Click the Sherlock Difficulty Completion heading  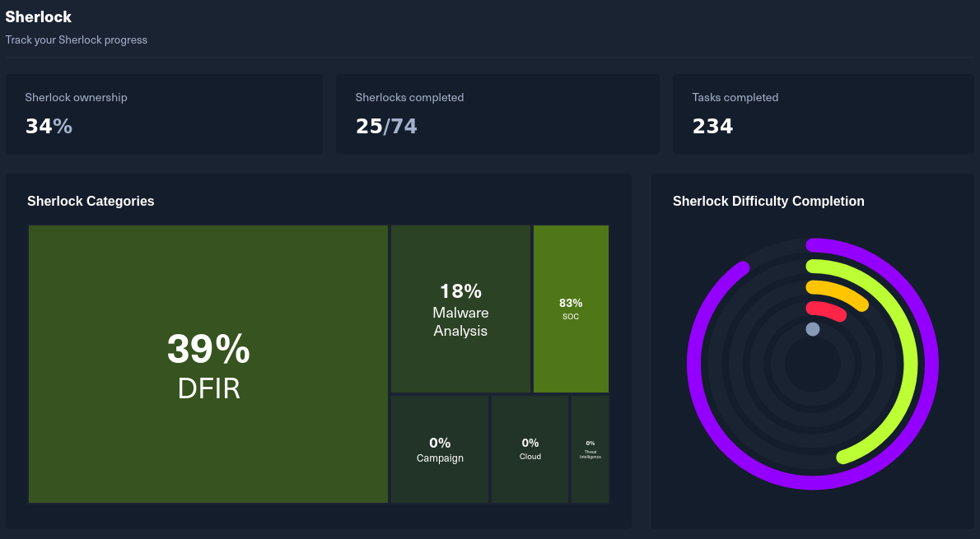pyautogui.click(x=768, y=201)
